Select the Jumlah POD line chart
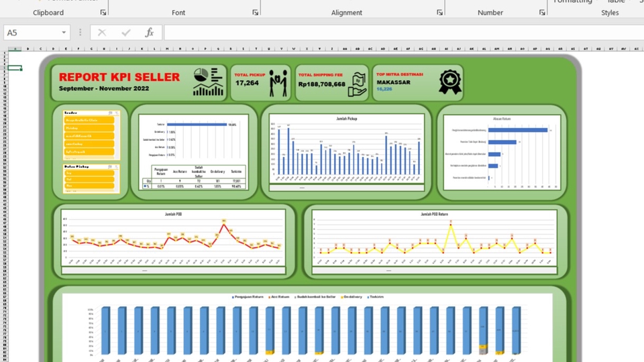The height and width of the screenshot is (362, 644). [x=173, y=238]
